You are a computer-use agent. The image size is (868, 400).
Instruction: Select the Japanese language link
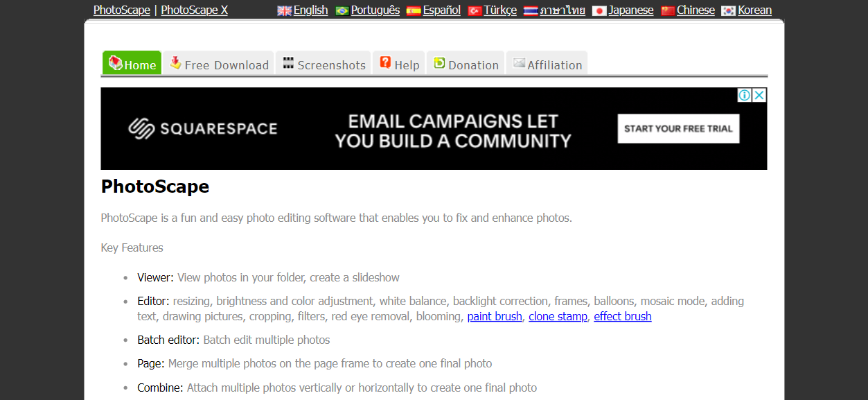[x=631, y=10]
